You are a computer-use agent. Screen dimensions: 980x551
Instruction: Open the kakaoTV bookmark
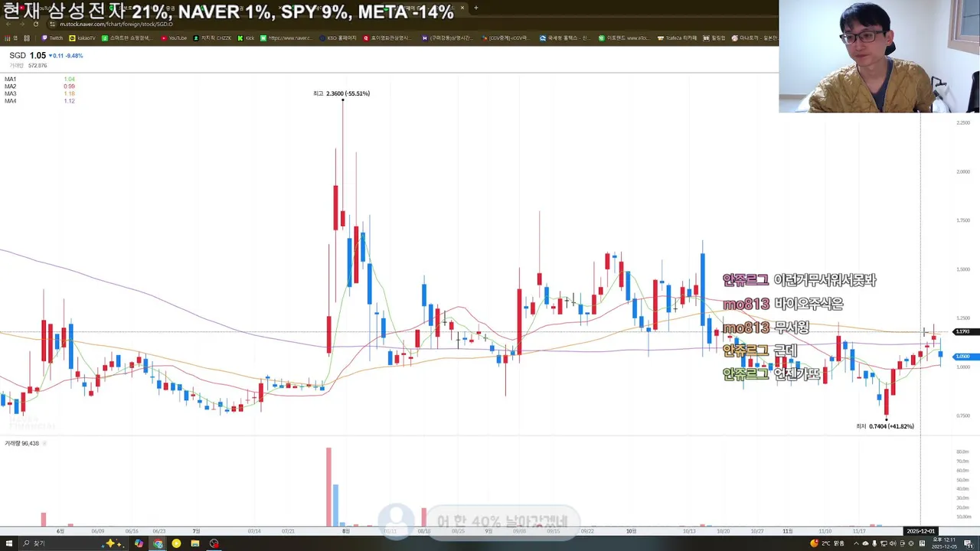82,37
